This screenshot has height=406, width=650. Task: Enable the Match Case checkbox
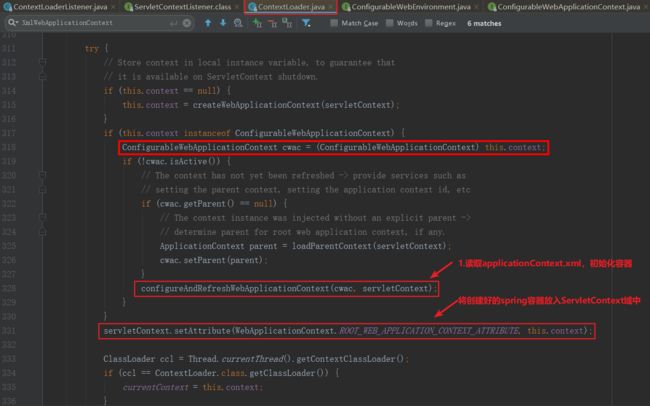(x=334, y=23)
